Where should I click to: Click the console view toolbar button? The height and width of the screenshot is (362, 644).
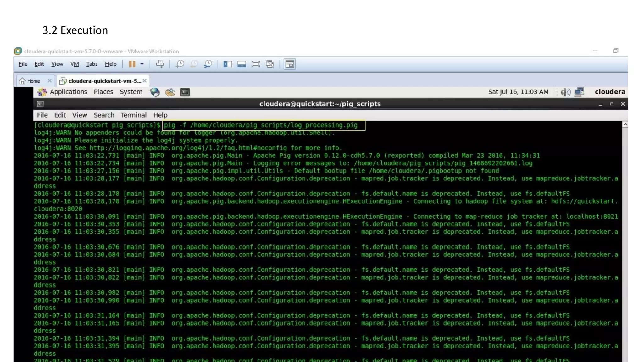coord(290,64)
